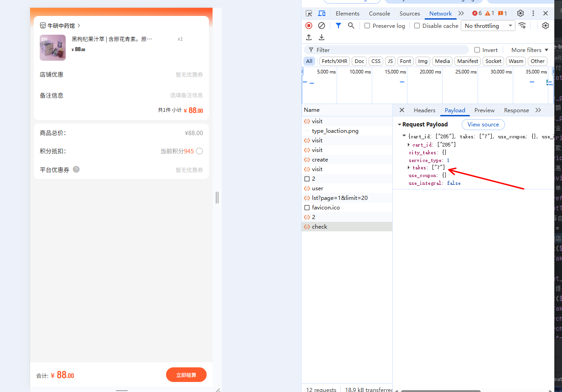The width and height of the screenshot is (562, 392).
Task: Click the network filter funnel icon
Action: click(x=338, y=26)
